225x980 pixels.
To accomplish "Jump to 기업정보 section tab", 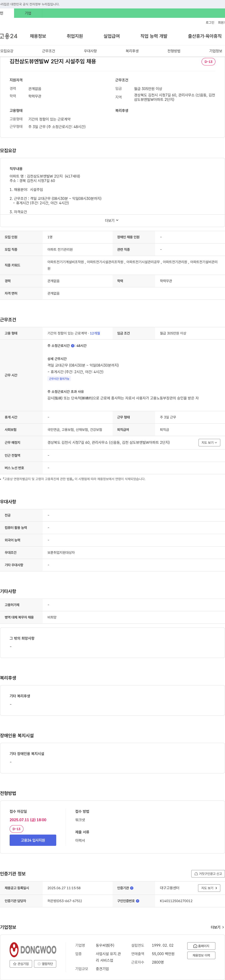I will 216,51.
